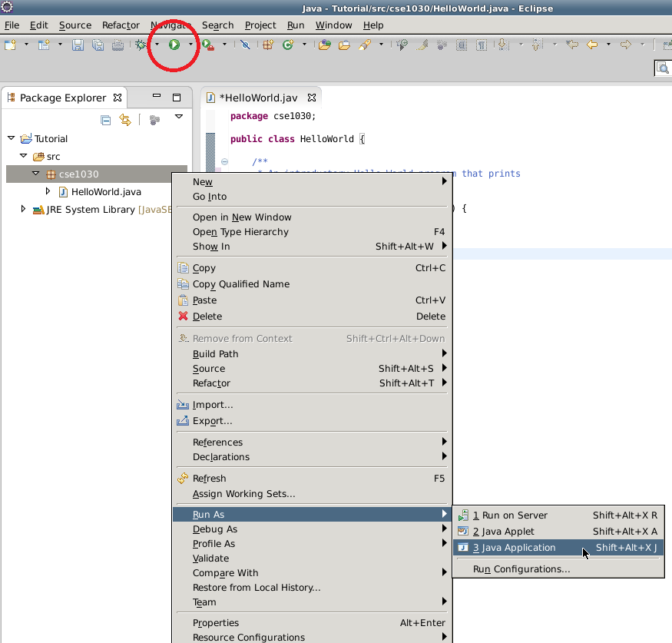Click the Previous Annotation up-arrow icon
672x643 pixels.
[x=538, y=45]
